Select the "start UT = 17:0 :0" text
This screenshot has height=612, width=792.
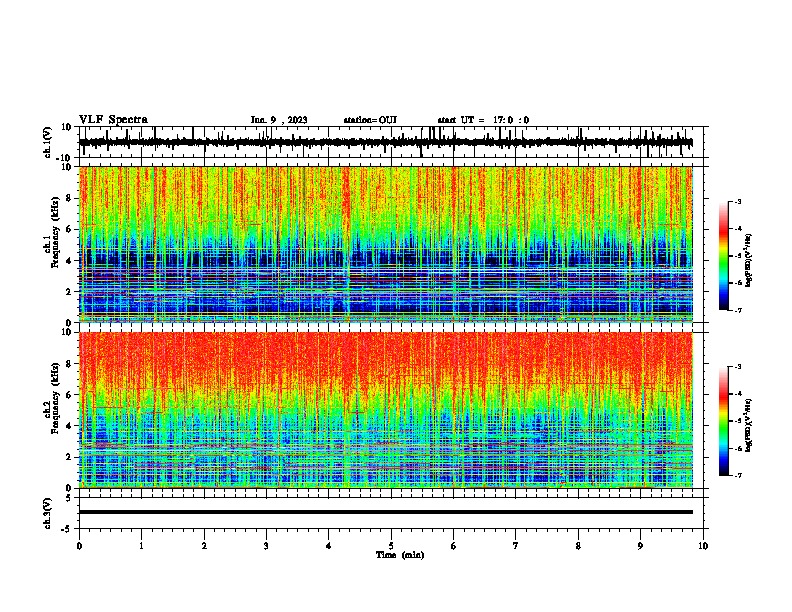coord(483,120)
